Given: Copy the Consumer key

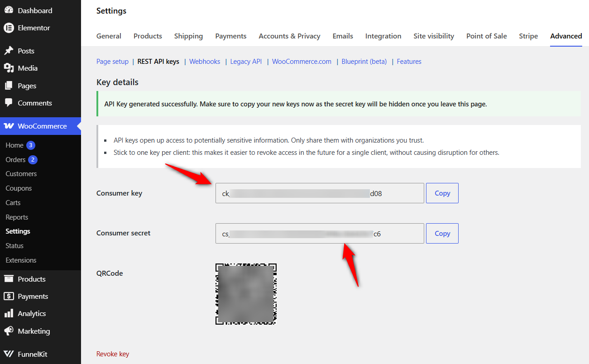Looking at the screenshot, I should tap(442, 193).
